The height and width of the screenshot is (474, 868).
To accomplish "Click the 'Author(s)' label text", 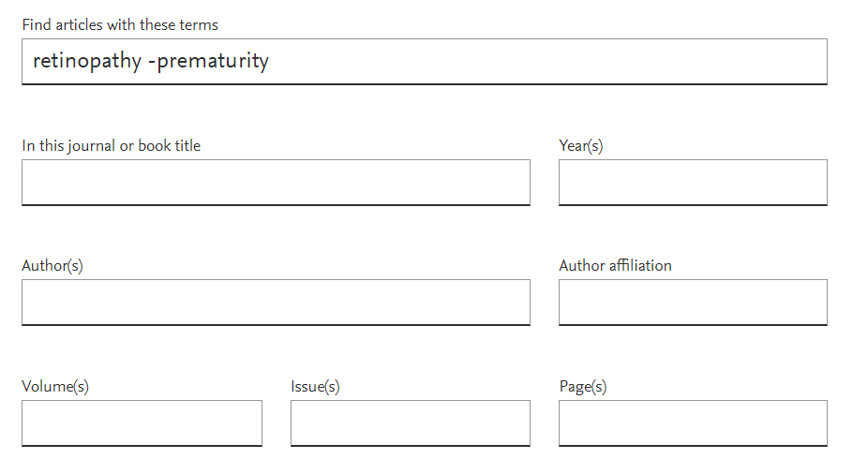I will [52, 265].
